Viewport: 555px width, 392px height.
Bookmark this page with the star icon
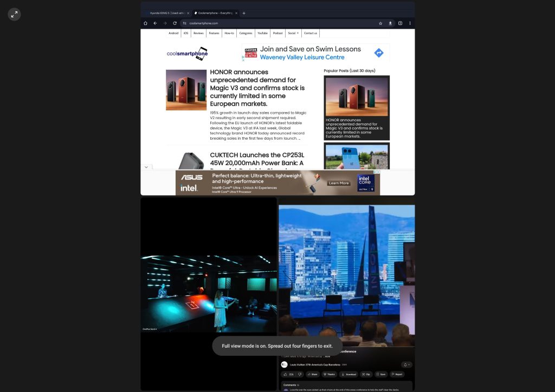[x=380, y=23]
